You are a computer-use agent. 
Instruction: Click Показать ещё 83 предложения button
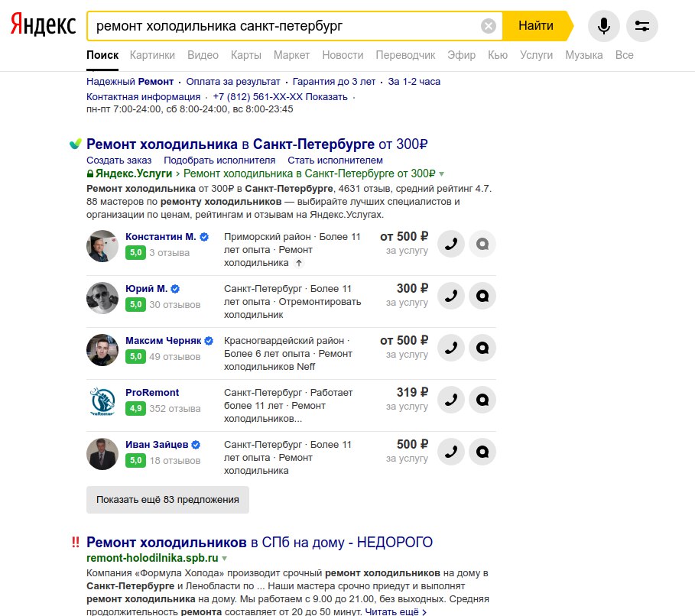click(167, 500)
